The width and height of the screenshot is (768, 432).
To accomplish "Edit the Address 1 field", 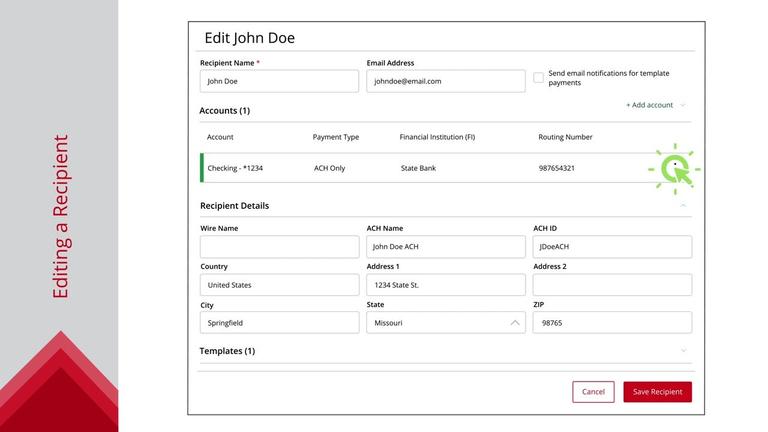I will (446, 285).
